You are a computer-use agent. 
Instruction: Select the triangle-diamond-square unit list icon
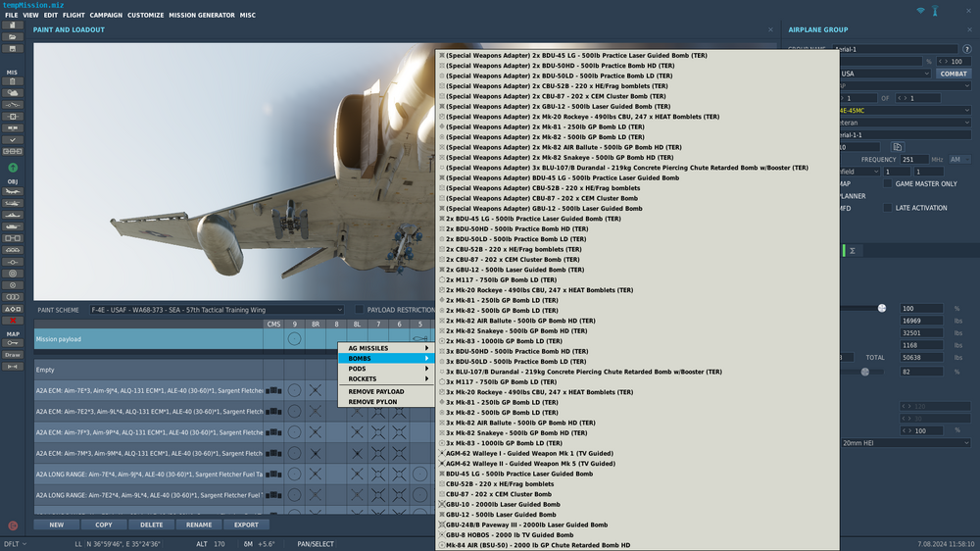[x=13, y=309]
